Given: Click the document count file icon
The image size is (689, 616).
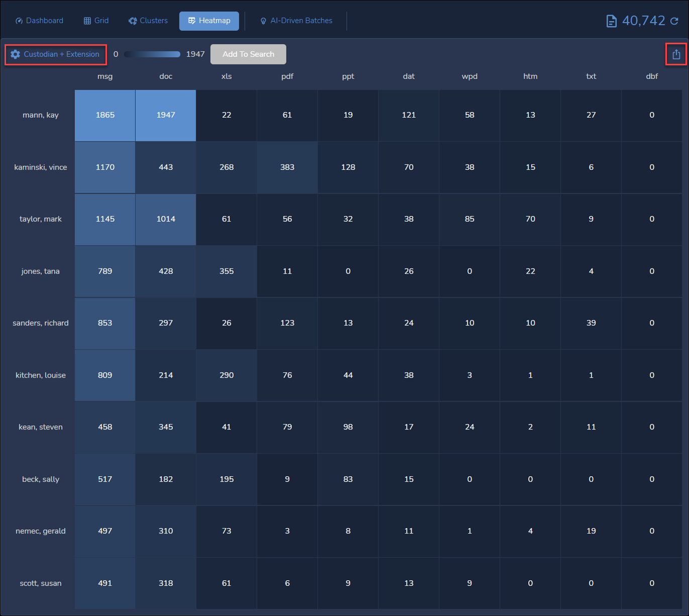Looking at the screenshot, I should pos(611,21).
